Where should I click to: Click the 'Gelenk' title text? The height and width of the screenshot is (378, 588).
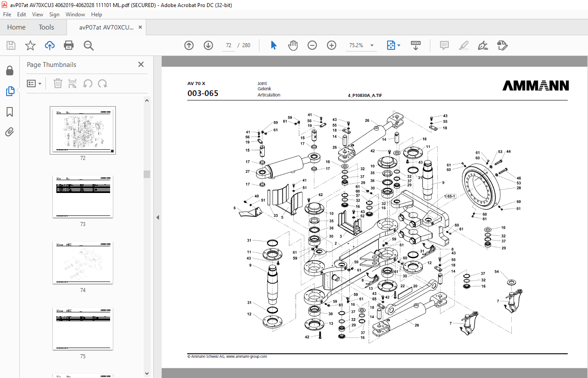click(264, 89)
